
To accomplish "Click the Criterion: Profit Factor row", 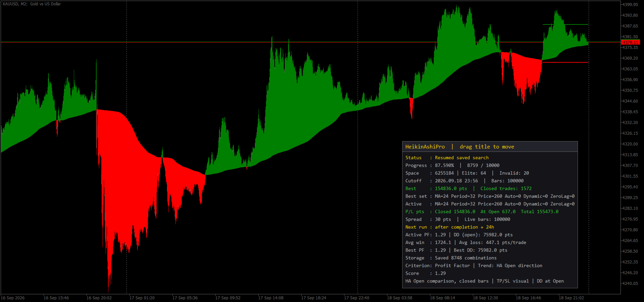I will point(474,265).
